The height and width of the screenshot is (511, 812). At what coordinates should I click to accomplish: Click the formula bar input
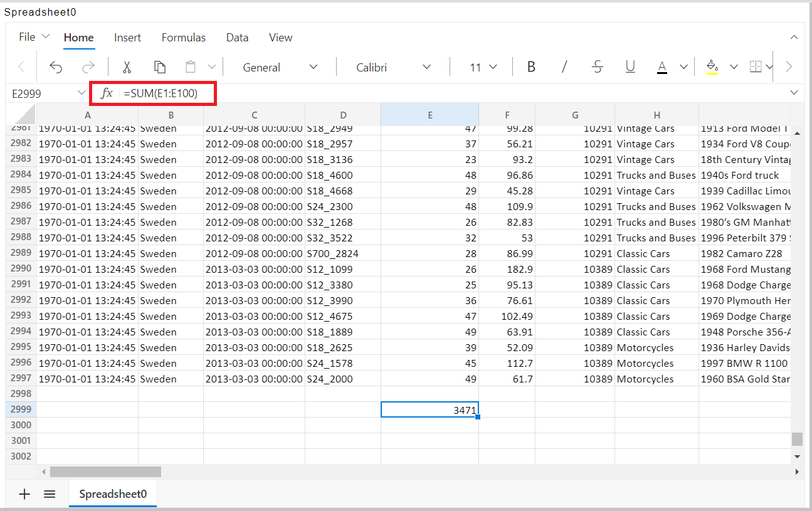tap(451, 93)
